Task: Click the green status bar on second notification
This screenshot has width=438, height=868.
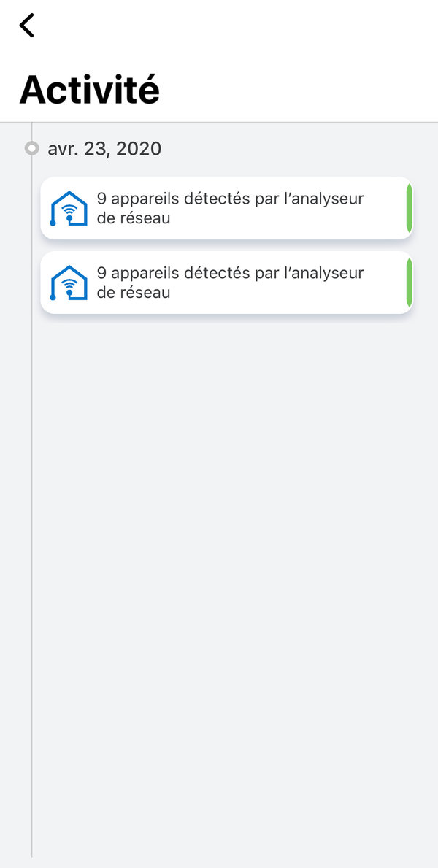Action: (409, 283)
